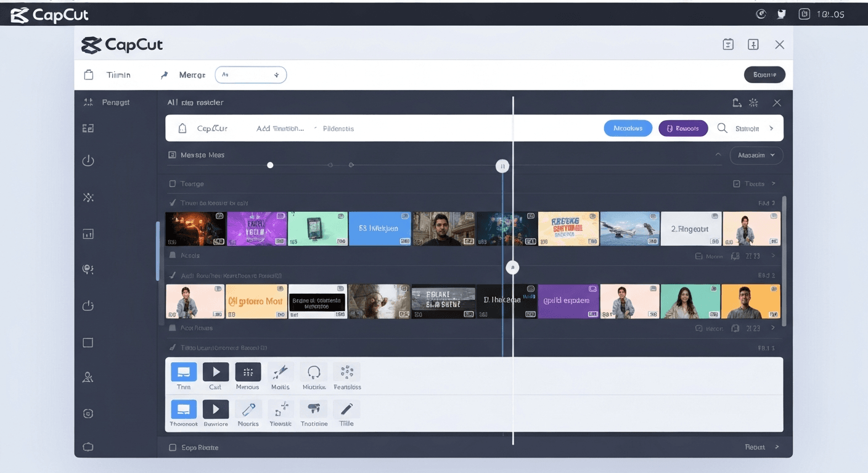Viewport: 868px width, 473px height.
Task: Click the power icon in the left sidebar
Action: (88, 160)
